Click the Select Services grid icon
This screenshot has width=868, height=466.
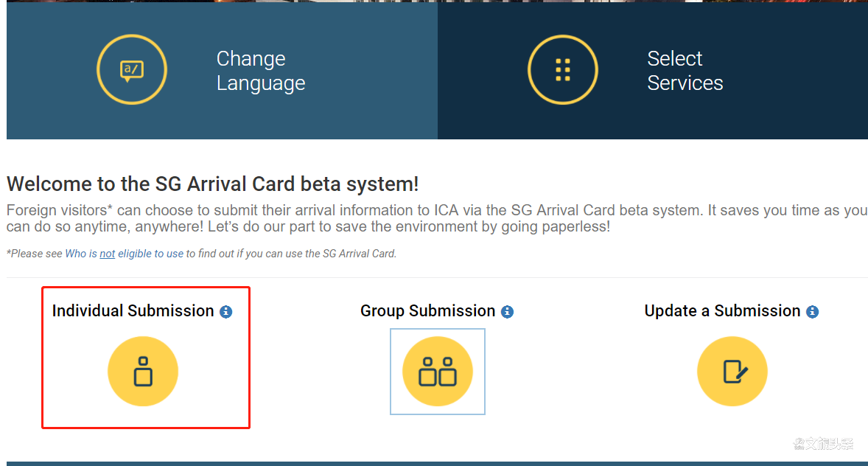[562, 70]
